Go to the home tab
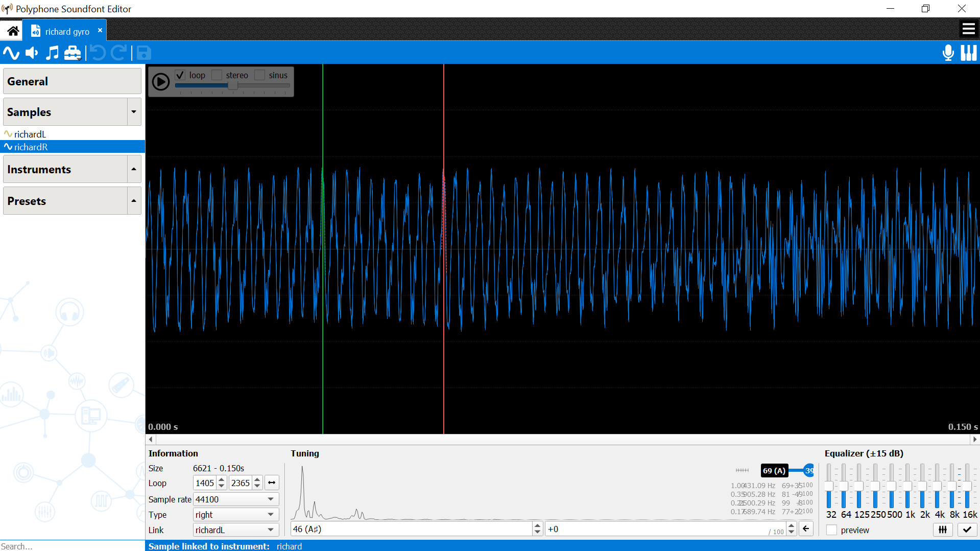The image size is (980, 551). [11, 30]
